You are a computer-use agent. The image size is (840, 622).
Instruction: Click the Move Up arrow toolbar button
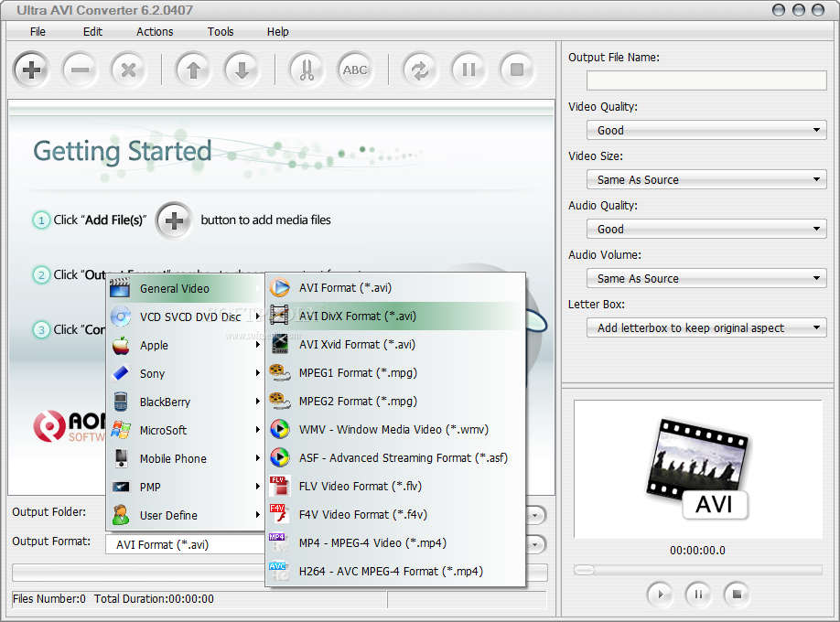(x=193, y=70)
